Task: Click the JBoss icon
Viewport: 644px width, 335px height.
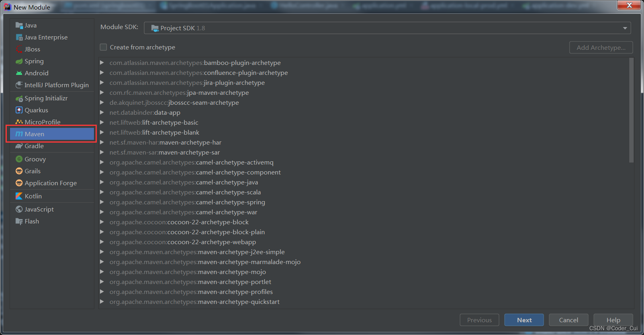Action: (19, 49)
